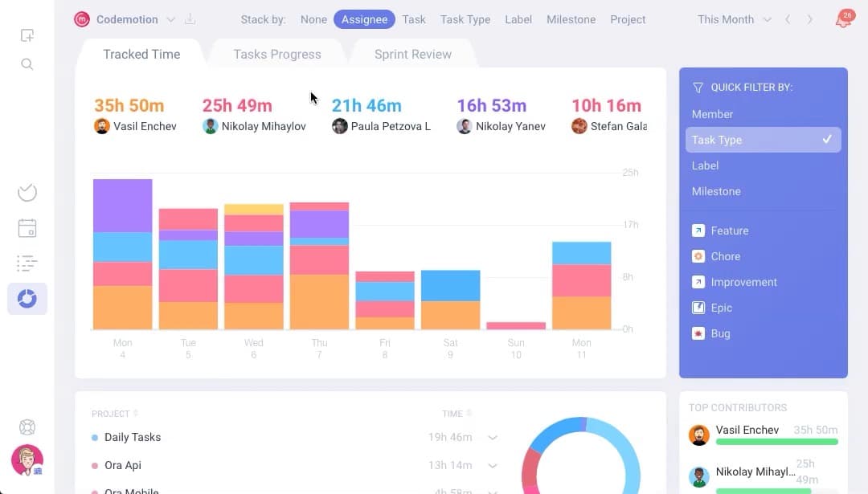Switch to the Tasks Progress tab
Image resolution: width=868 pixels, height=494 pixels.
click(x=277, y=54)
